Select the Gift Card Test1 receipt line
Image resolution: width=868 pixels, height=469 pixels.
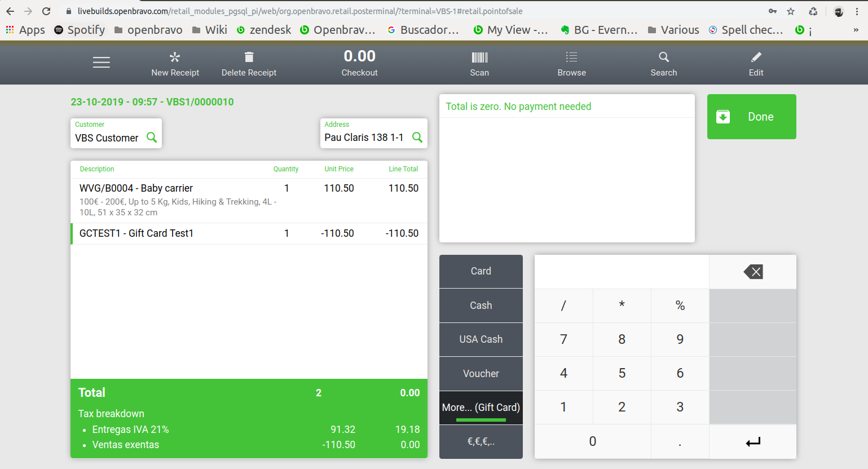(x=249, y=233)
